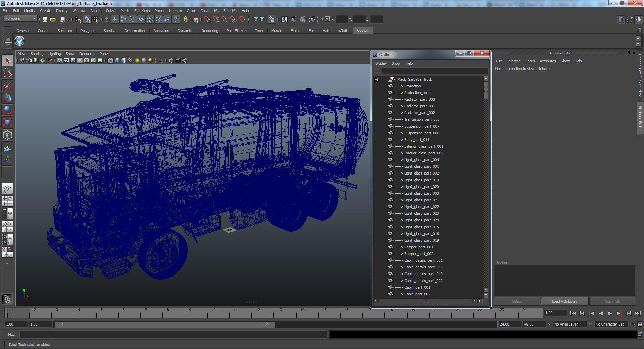
Task: Save the current scene
Action: click(62, 19)
